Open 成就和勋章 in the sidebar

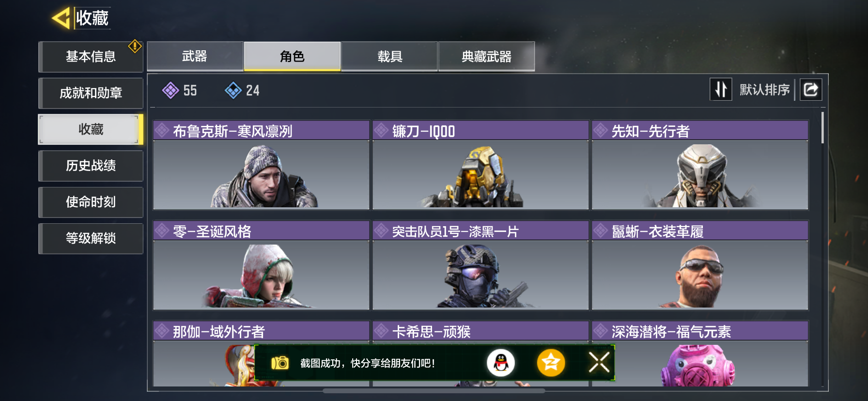point(91,93)
